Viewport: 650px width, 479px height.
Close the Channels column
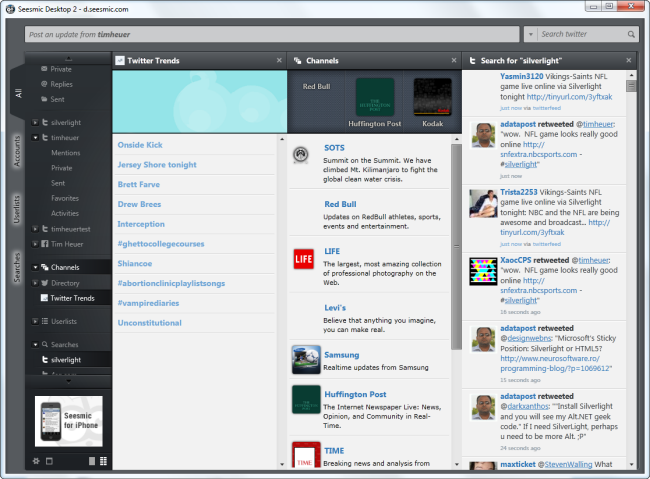(x=454, y=61)
